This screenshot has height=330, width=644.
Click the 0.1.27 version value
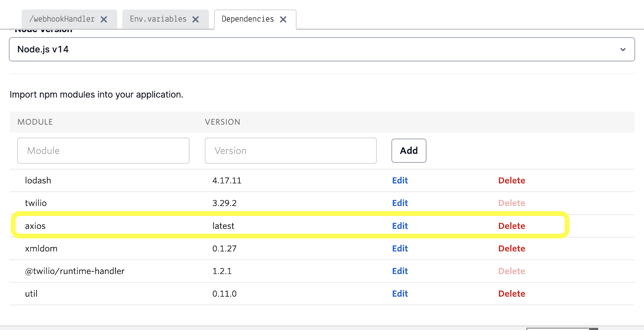[x=225, y=248]
